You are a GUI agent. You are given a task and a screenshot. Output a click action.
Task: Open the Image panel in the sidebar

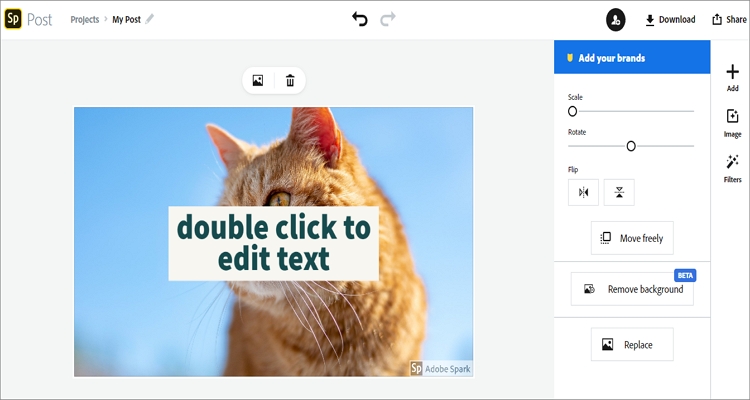click(732, 123)
